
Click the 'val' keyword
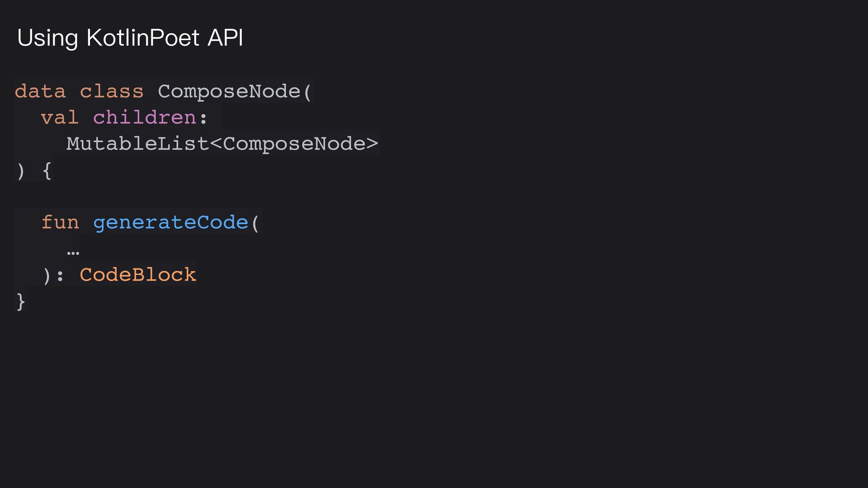tap(60, 117)
